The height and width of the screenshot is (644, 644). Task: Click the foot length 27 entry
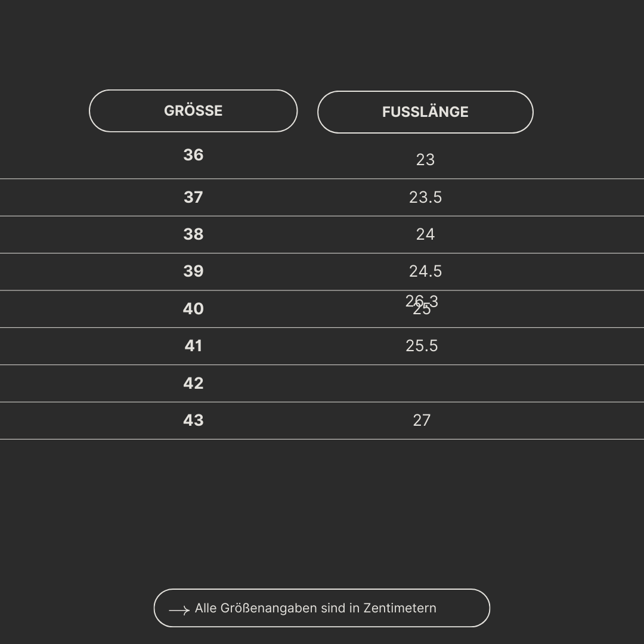click(x=422, y=420)
